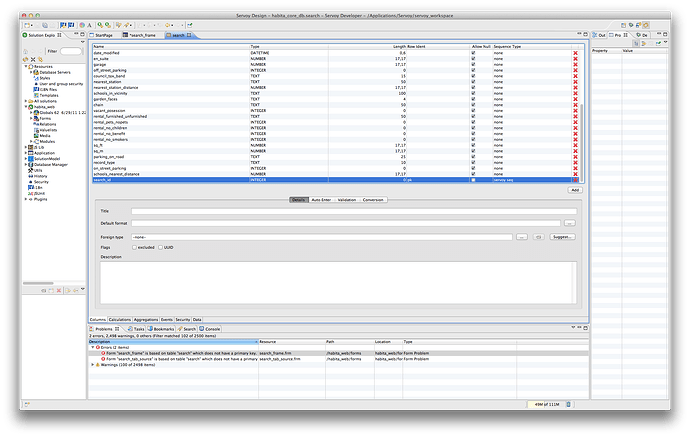Click the refresh icon below the Solution Explorer filter
Screen dimensions: 690x436
26,59
